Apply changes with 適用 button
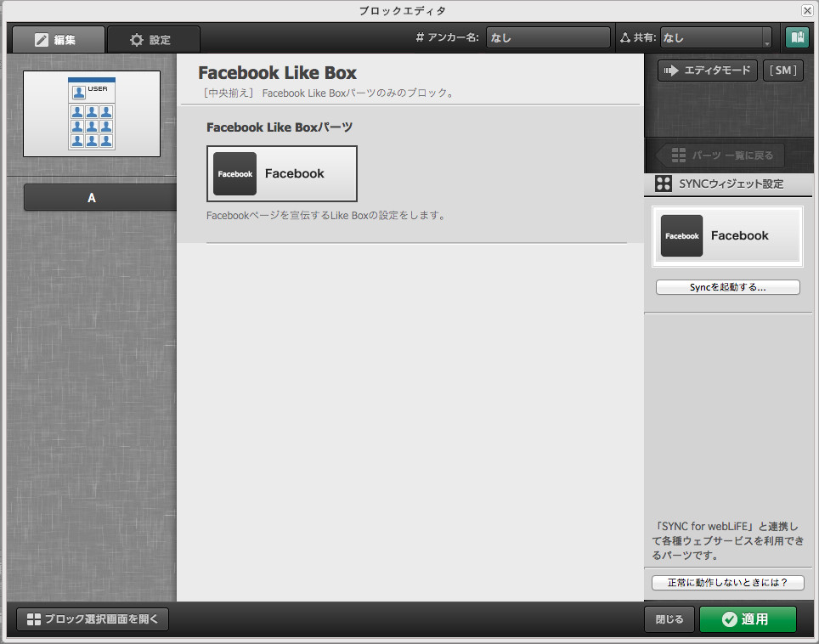The image size is (819, 644). [748, 619]
